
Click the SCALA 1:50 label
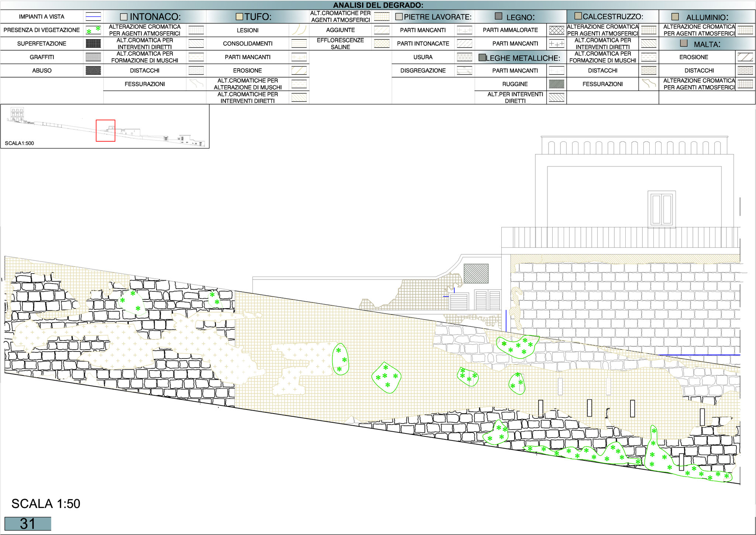[46, 504]
